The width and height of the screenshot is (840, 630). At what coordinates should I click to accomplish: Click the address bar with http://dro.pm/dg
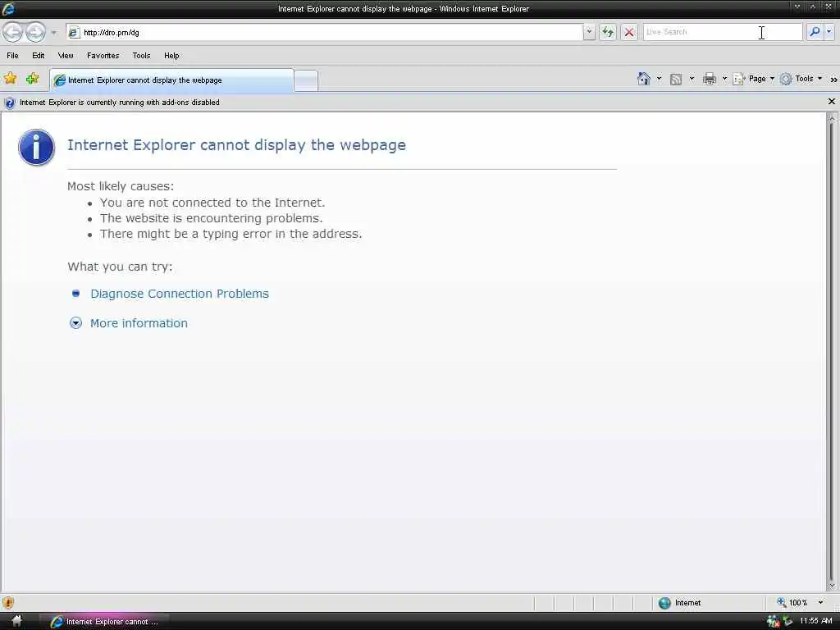325,32
